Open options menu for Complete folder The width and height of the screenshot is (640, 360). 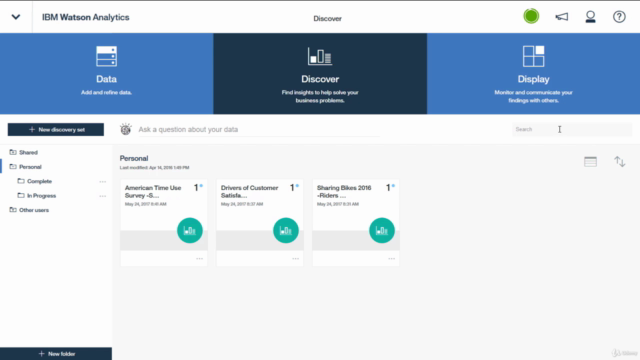click(102, 181)
